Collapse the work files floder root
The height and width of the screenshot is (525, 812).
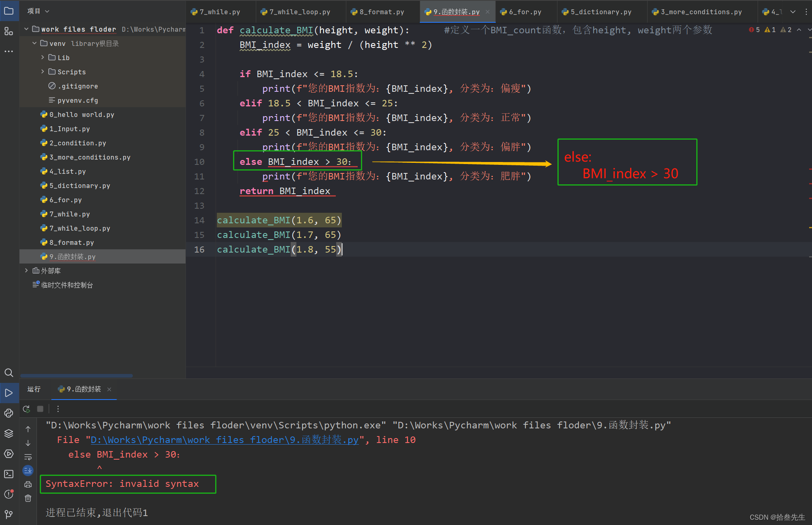point(26,29)
